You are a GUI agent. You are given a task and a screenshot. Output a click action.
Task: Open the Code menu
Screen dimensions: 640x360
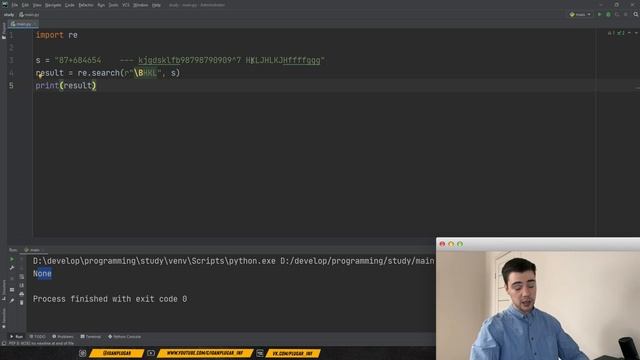click(70, 5)
